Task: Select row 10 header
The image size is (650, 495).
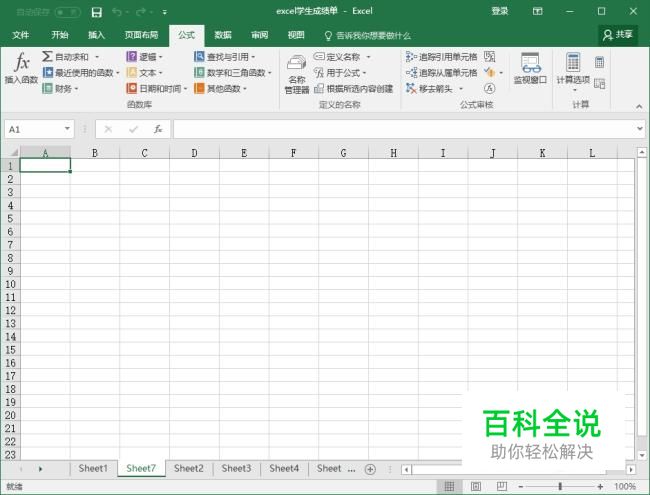Action: coord(10,284)
